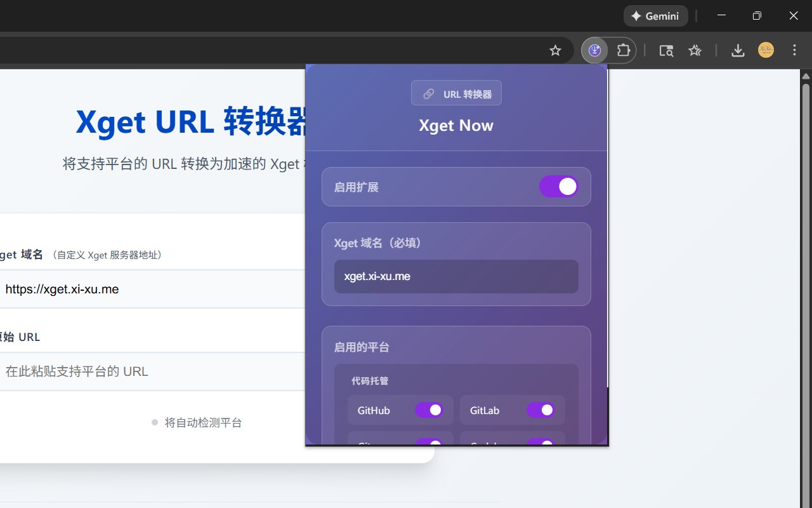Click the page field containing https://xget.xi-xu.me
This screenshot has height=508, width=812.
[x=153, y=289]
